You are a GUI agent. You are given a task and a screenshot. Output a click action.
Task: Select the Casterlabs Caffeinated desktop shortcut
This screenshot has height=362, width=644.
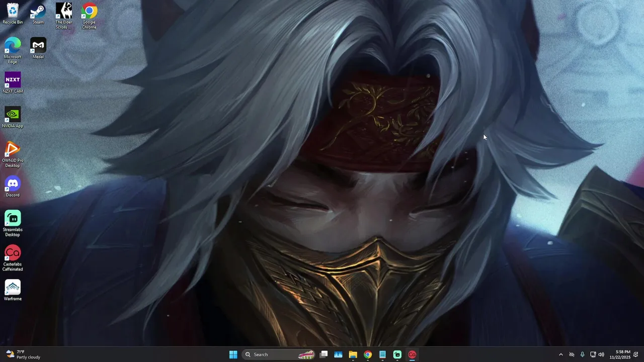pos(13,258)
